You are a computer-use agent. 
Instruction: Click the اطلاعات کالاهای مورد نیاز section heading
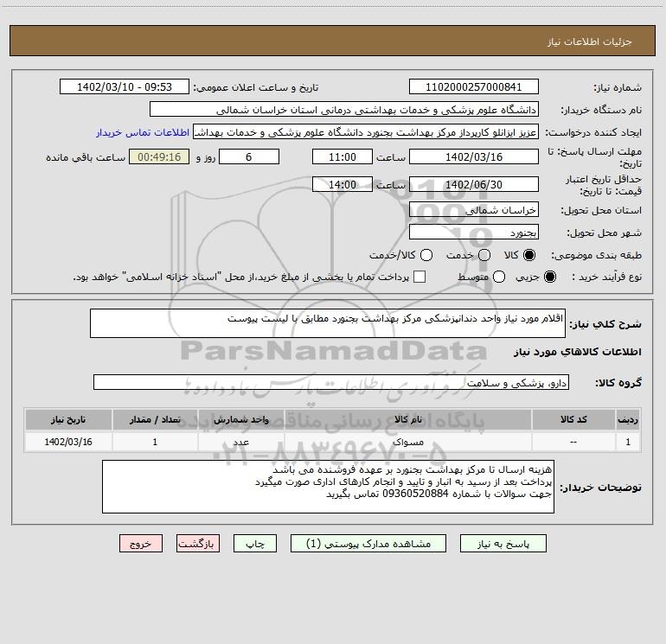point(577,352)
